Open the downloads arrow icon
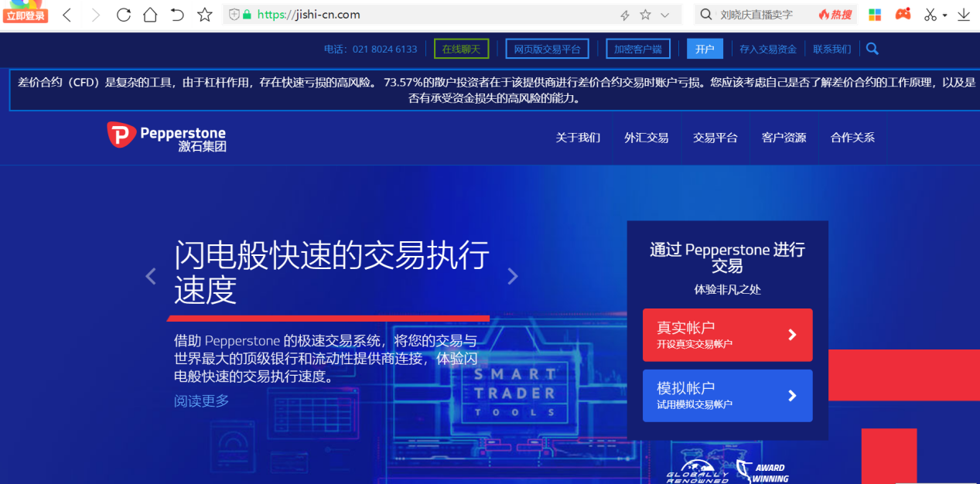980x484 pixels. point(964,15)
